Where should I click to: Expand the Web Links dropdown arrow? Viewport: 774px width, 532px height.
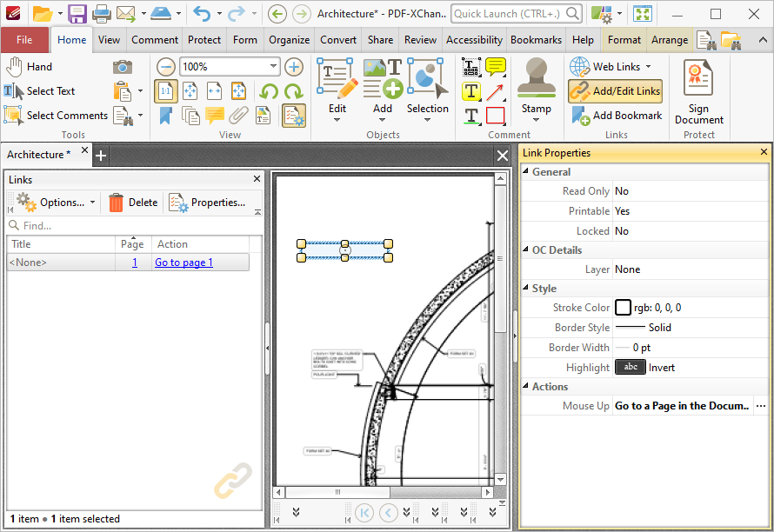click(x=648, y=67)
